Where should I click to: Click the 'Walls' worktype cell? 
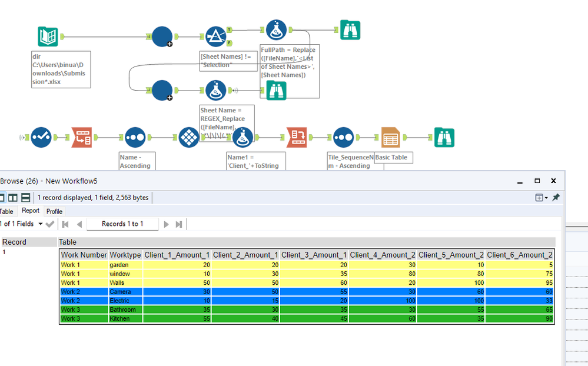click(x=125, y=283)
